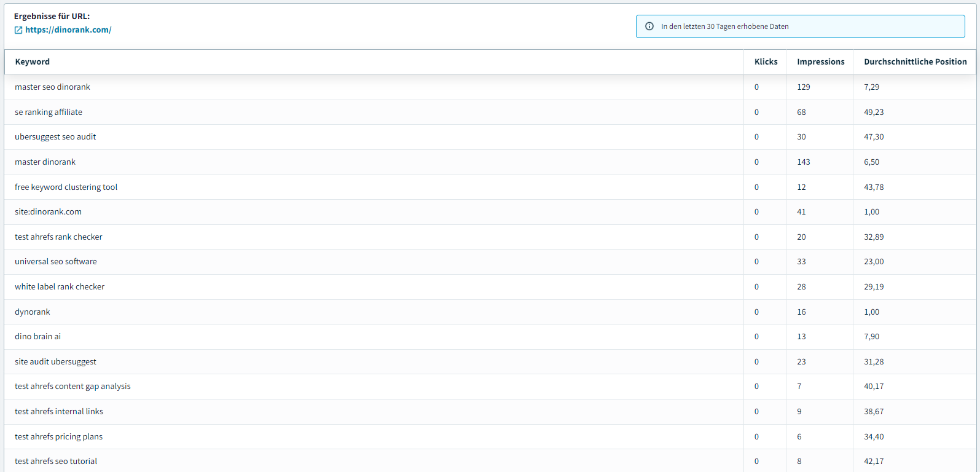Sort by the Impressions column header
The height and width of the screenshot is (472, 980).
pos(820,62)
